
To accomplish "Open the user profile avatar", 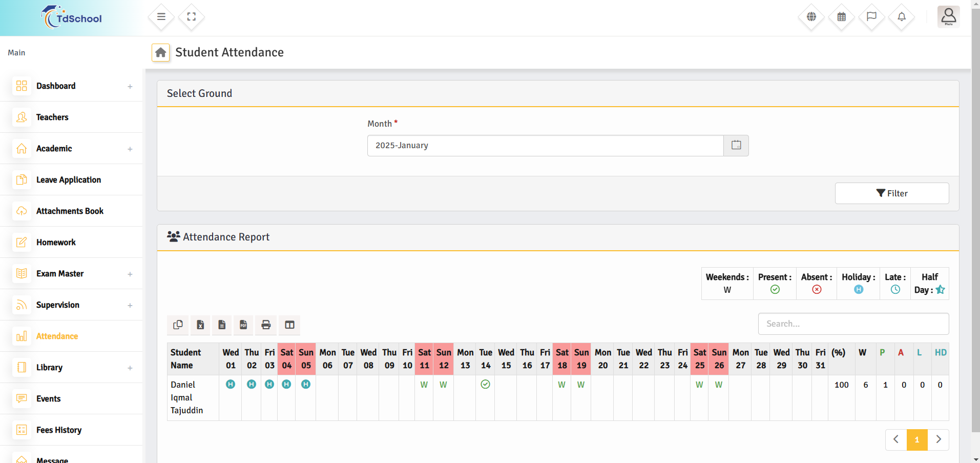I will pyautogui.click(x=948, y=16).
